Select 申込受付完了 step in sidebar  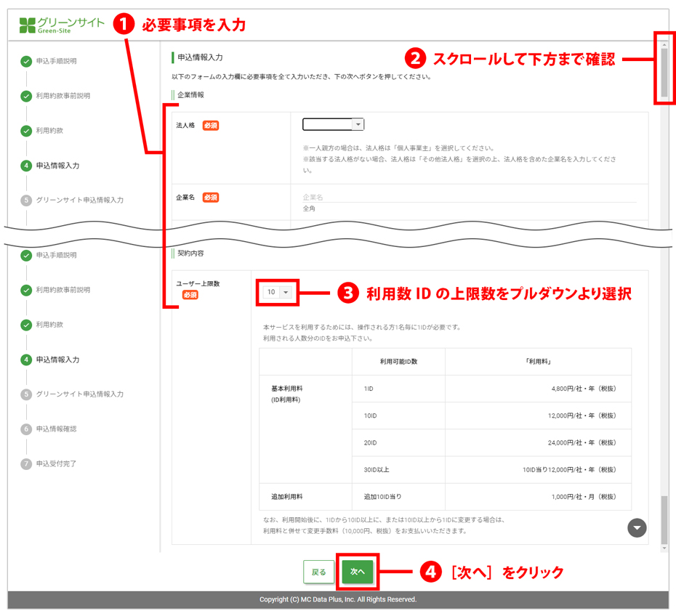(x=56, y=463)
